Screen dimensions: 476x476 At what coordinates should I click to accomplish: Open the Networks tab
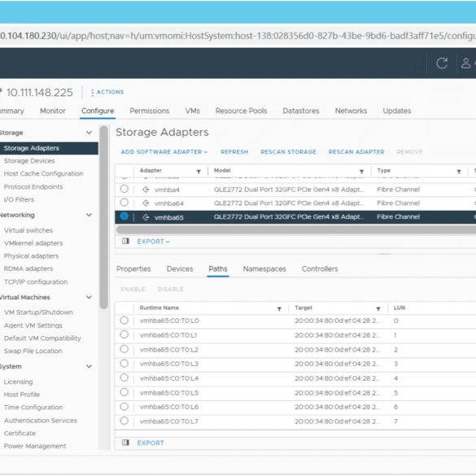[351, 111]
